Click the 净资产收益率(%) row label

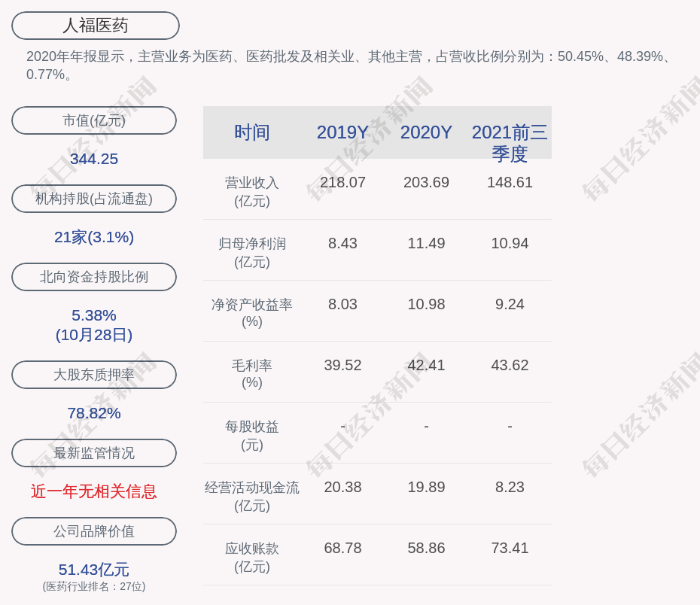(x=252, y=313)
